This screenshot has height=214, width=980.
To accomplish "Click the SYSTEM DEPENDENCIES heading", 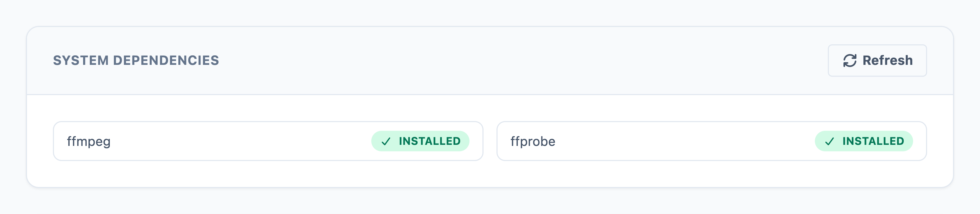I will [x=136, y=61].
